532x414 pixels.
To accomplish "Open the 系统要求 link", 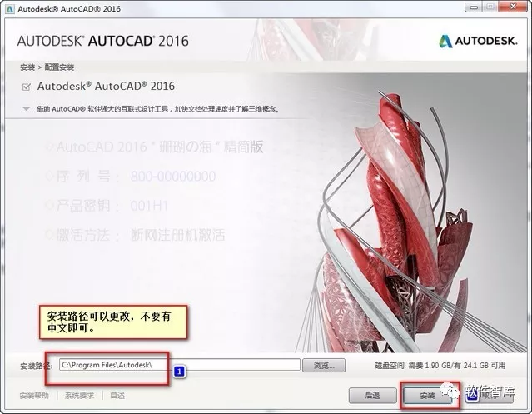I will point(79,396).
